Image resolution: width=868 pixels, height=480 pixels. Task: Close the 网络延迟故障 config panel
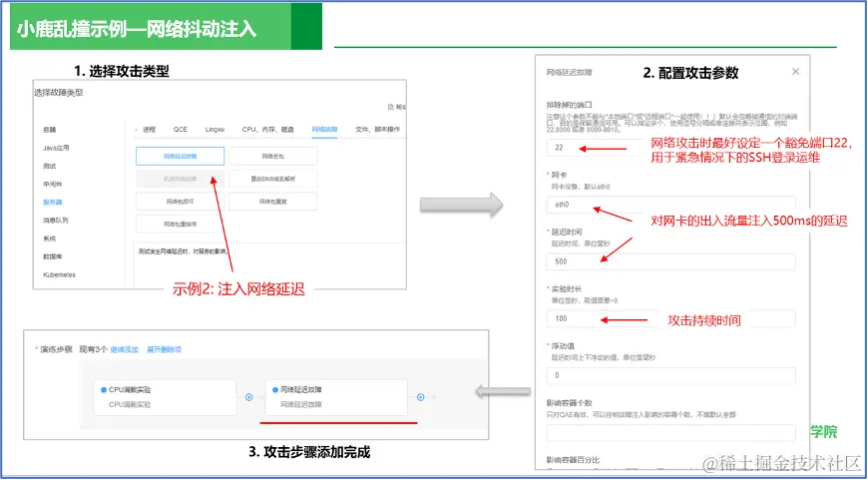coord(795,72)
